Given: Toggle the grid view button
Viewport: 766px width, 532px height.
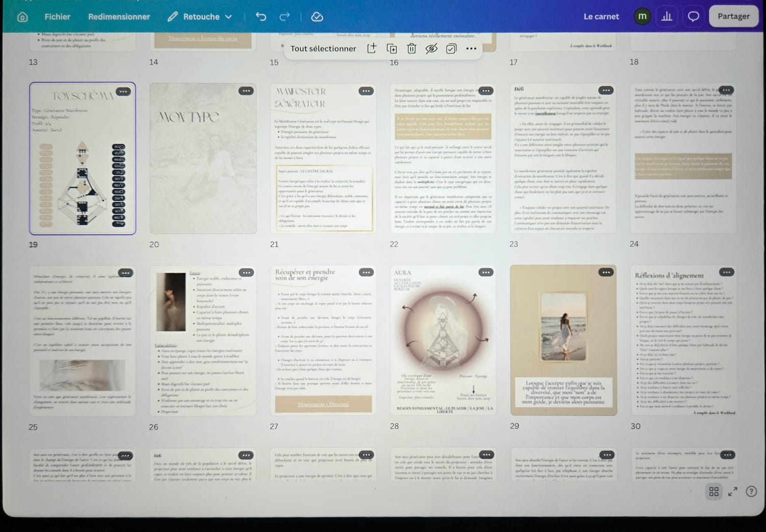Looking at the screenshot, I should 714,491.
